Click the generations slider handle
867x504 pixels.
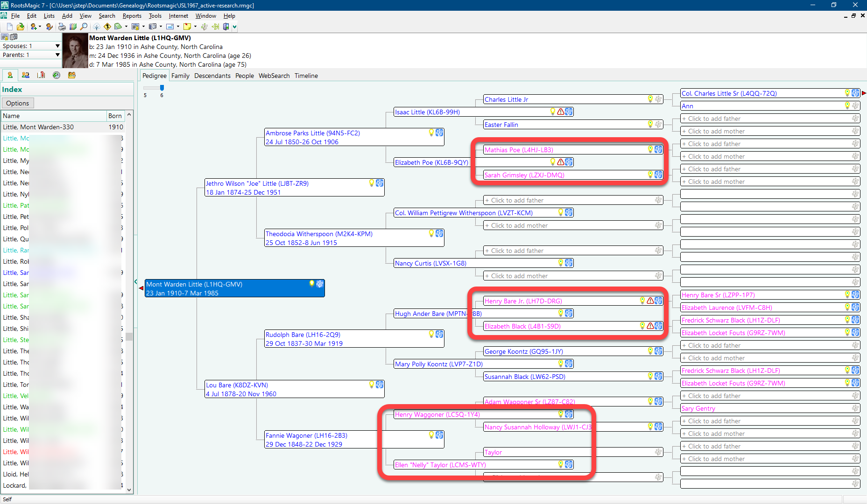(162, 88)
